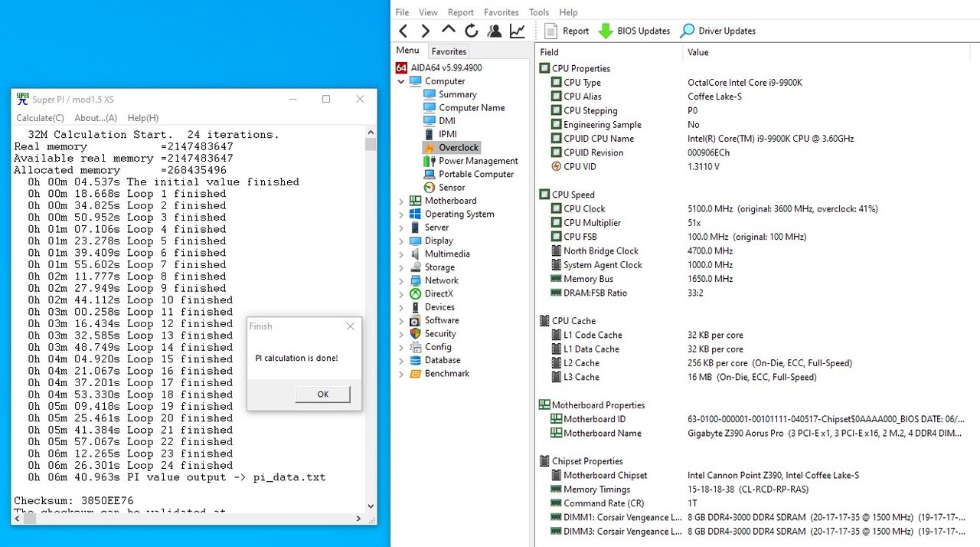Select the Summary page icon in the tree

click(x=430, y=94)
